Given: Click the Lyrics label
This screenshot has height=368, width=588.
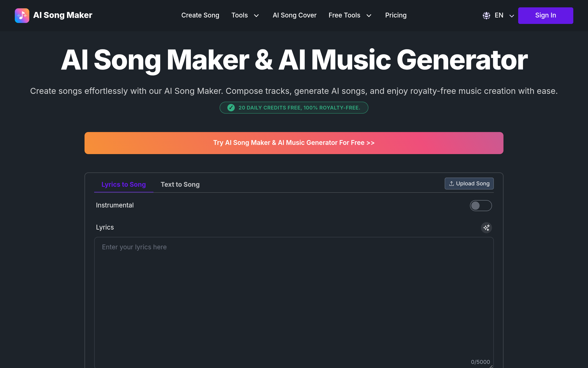Looking at the screenshot, I should (105, 227).
